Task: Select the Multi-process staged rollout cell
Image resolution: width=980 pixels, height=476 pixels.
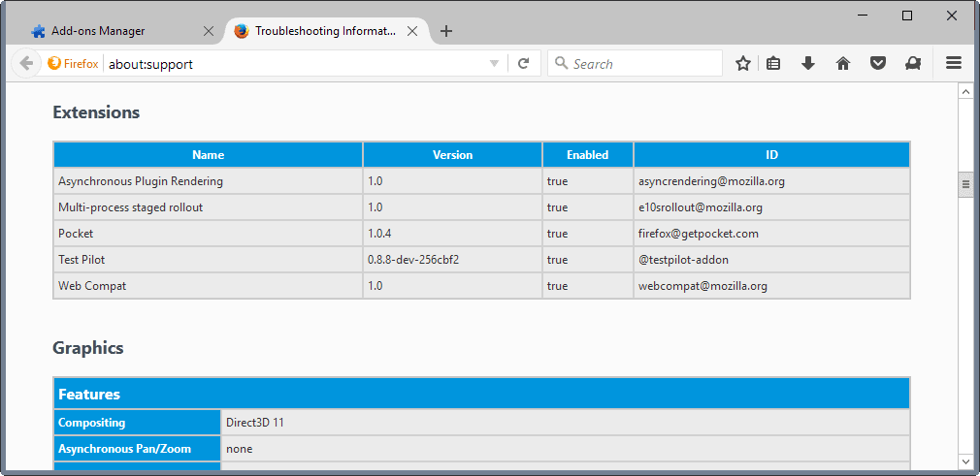Action: 208,207
